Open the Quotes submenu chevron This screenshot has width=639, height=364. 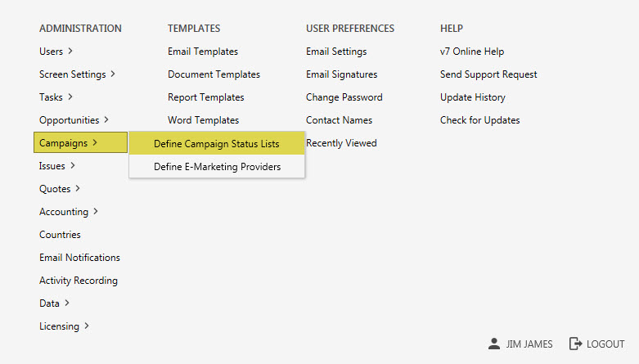tap(78, 189)
